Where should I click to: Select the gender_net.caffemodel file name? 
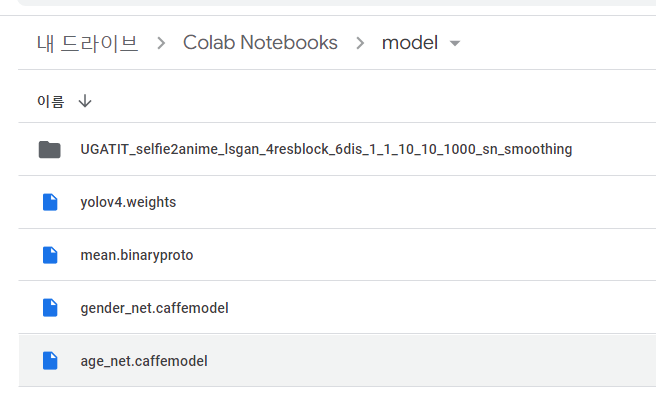coord(154,308)
